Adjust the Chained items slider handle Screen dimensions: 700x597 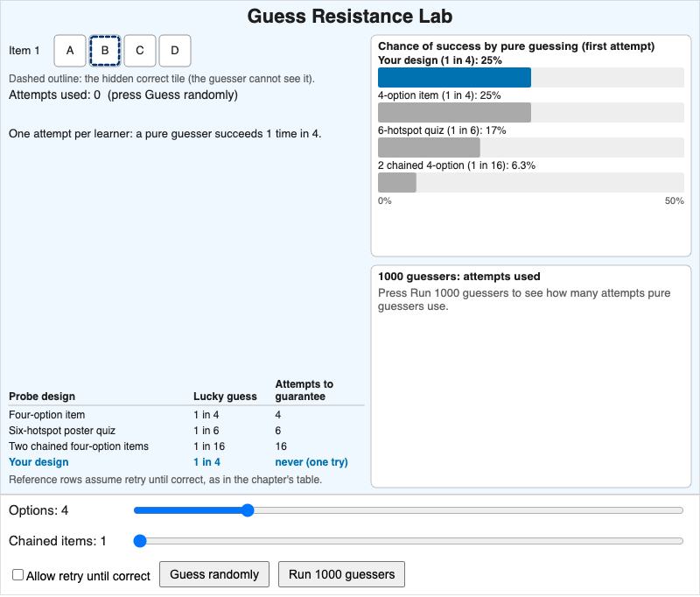tap(140, 541)
